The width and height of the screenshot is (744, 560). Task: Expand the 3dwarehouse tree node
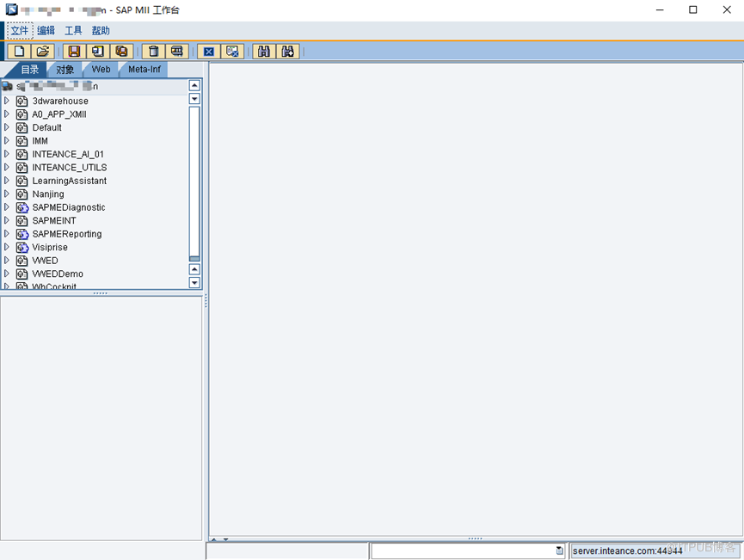point(7,101)
